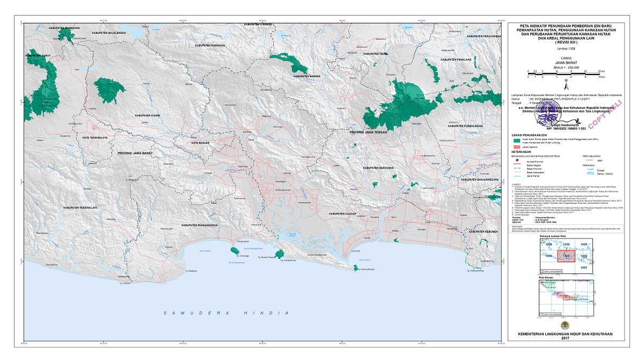
Task: Click the 'SKALA 1 : 250.000' text
Action: click(x=566, y=68)
